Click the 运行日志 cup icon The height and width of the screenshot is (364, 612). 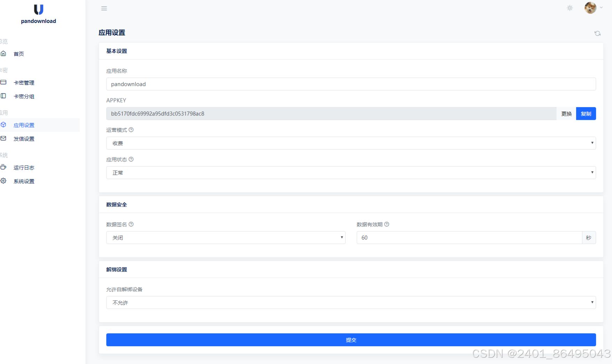pos(3,167)
